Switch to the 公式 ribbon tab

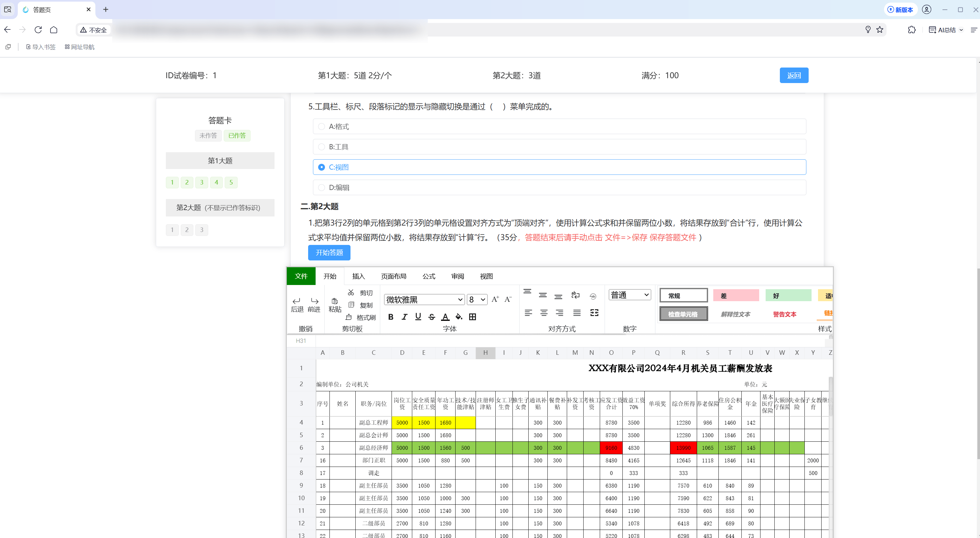[x=429, y=276]
